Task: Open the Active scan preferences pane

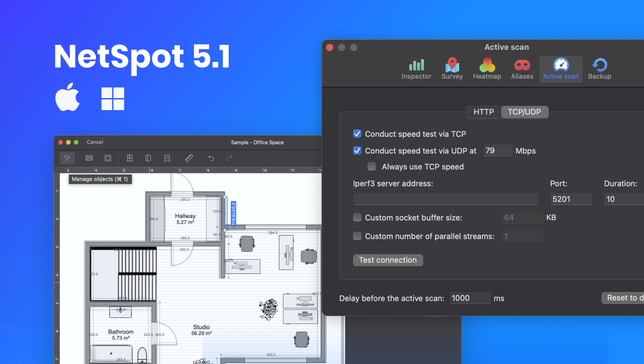Action: 561,69
